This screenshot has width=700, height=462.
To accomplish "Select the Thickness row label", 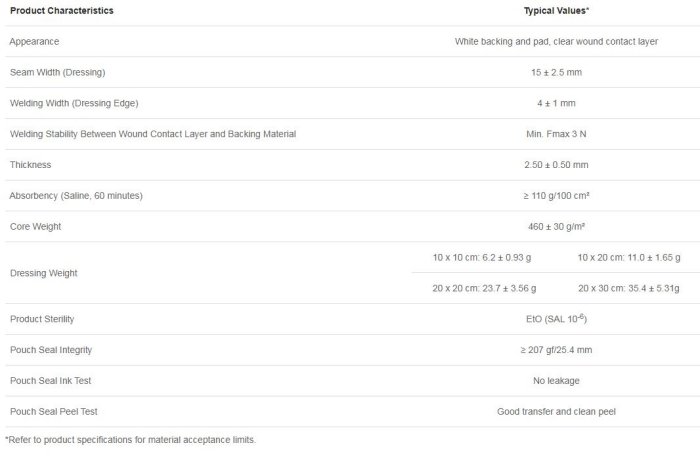I will pyautogui.click(x=30, y=165).
